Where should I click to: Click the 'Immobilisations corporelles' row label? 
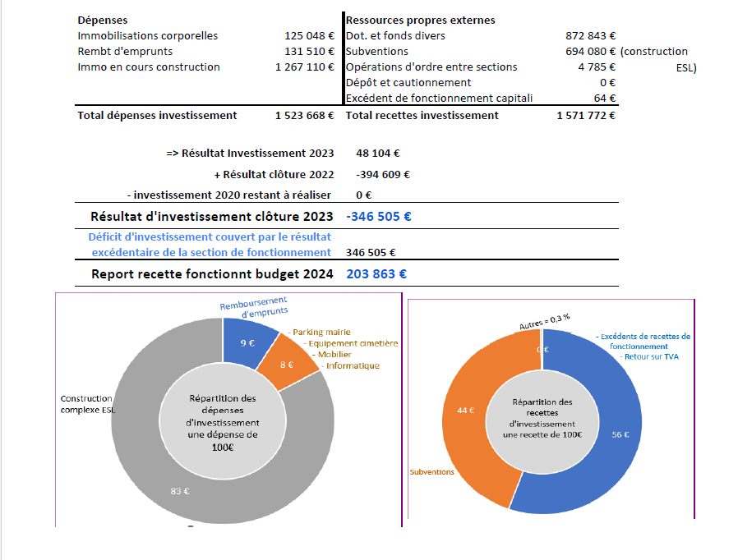[x=148, y=35]
